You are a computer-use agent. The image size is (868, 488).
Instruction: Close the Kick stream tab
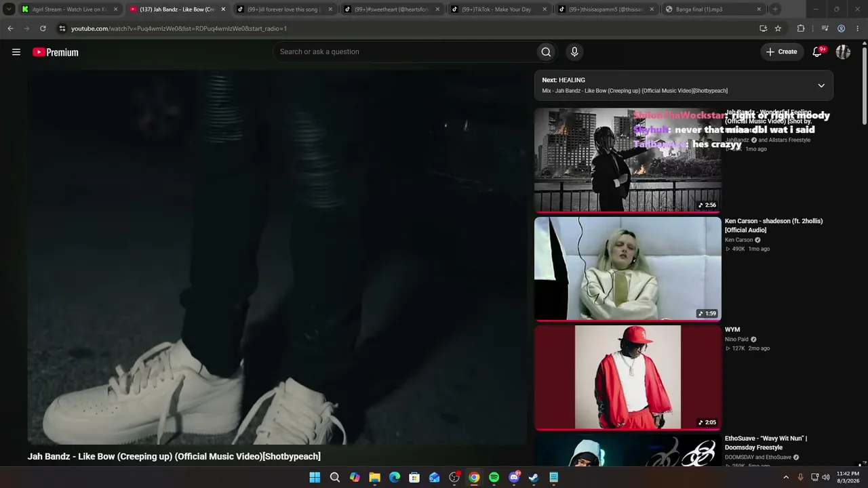(116, 9)
